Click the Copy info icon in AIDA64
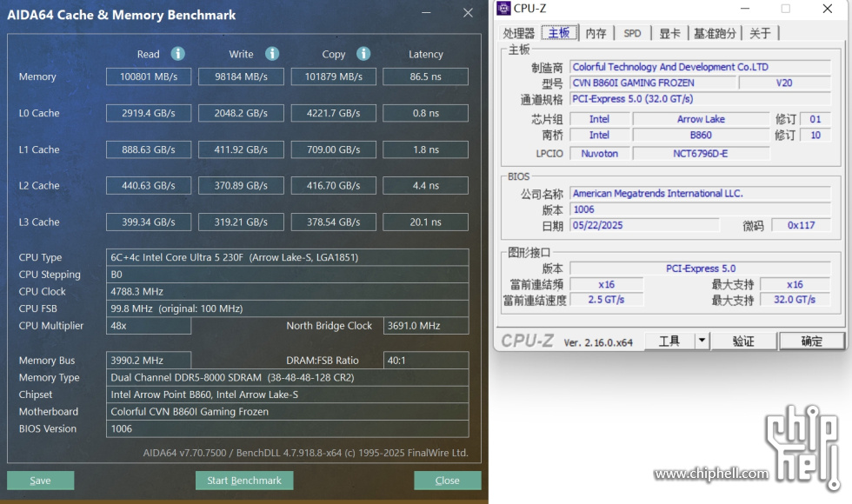The image size is (852, 504). point(363,54)
